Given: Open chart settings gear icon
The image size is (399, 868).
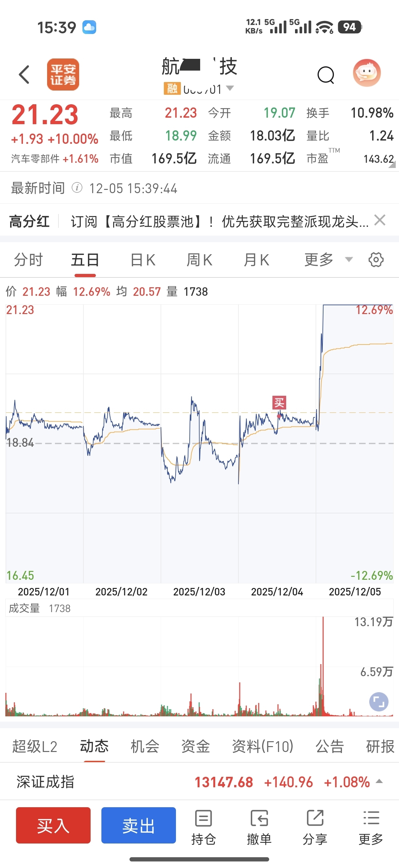Looking at the screenshot, I should tap(376, 260).
